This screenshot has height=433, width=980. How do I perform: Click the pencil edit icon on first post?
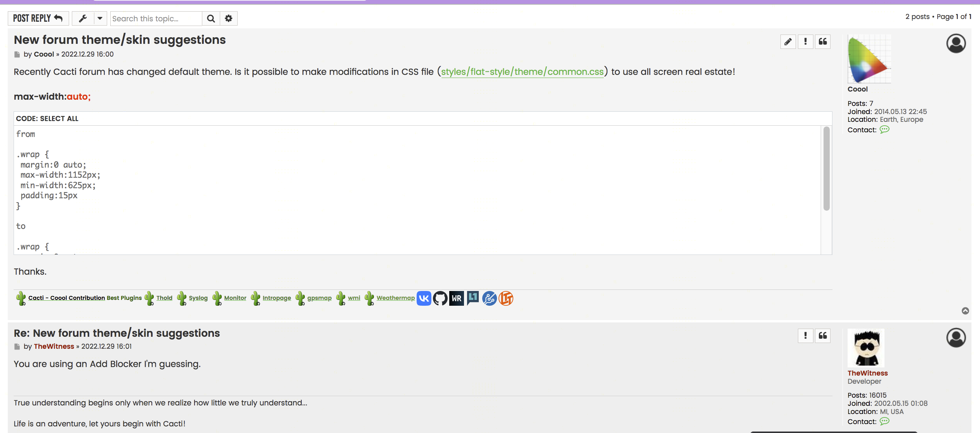(788, 42)
